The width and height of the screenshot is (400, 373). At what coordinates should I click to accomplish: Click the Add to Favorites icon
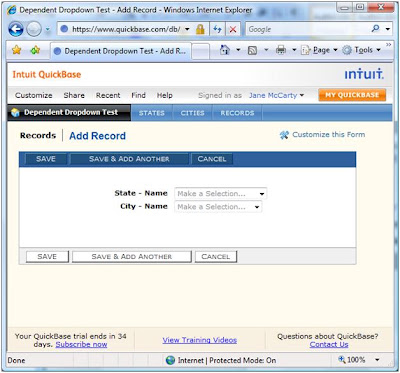(x=35, y=50)
